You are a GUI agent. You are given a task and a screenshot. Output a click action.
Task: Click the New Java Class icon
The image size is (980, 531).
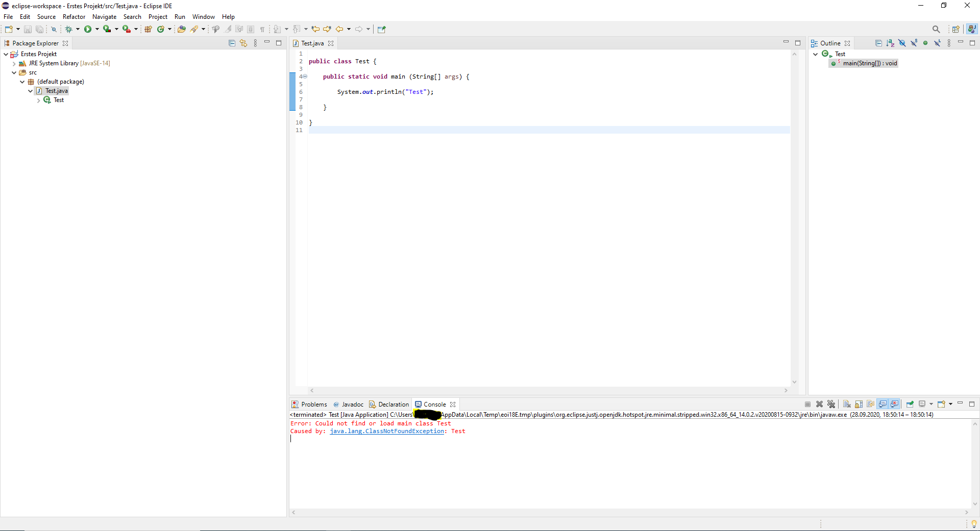pyautogui.click(x=161, y=29)
